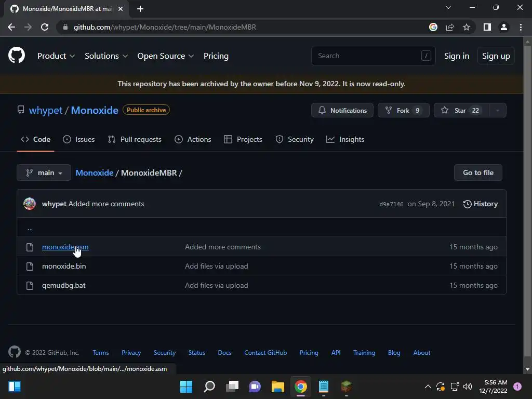
Task: Switch to the Issues tab
Action: pos(79,139)
